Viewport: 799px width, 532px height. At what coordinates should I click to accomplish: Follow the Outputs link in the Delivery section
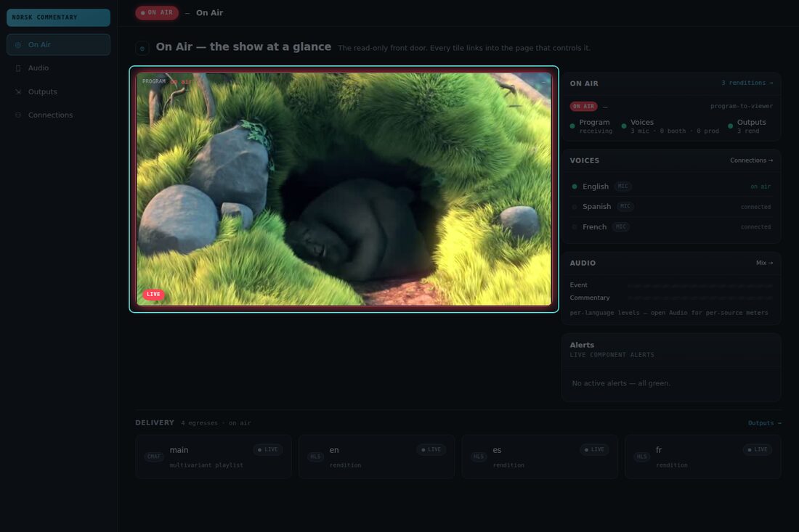764,423
